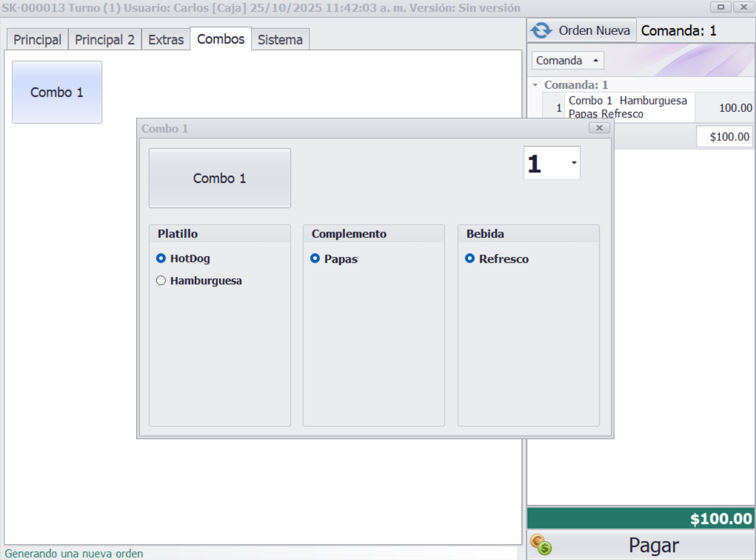Select the HotDog radio option
This screenshot has height=560, width=756.
161,259
